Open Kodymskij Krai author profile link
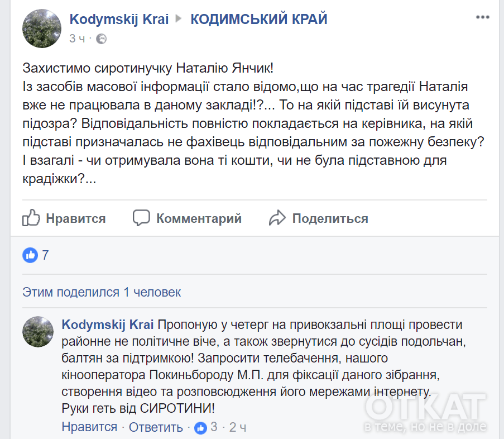 point(119,20)
